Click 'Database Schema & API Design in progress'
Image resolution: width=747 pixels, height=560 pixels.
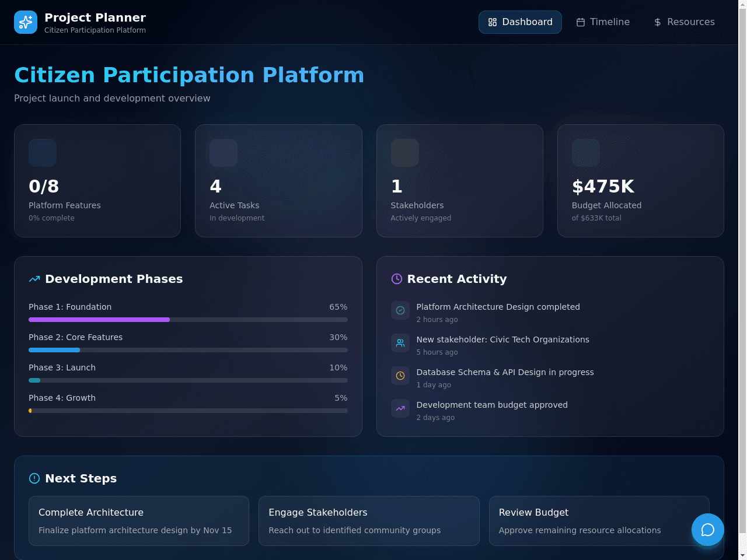(505, 372)
